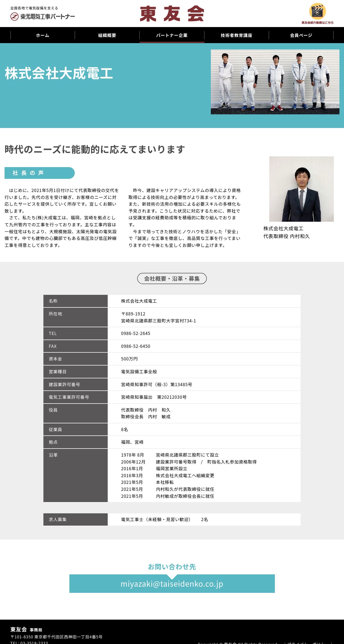Click the FAX number 0986-52-6450
Screen dimensions: 344x644
click(136, 346)
